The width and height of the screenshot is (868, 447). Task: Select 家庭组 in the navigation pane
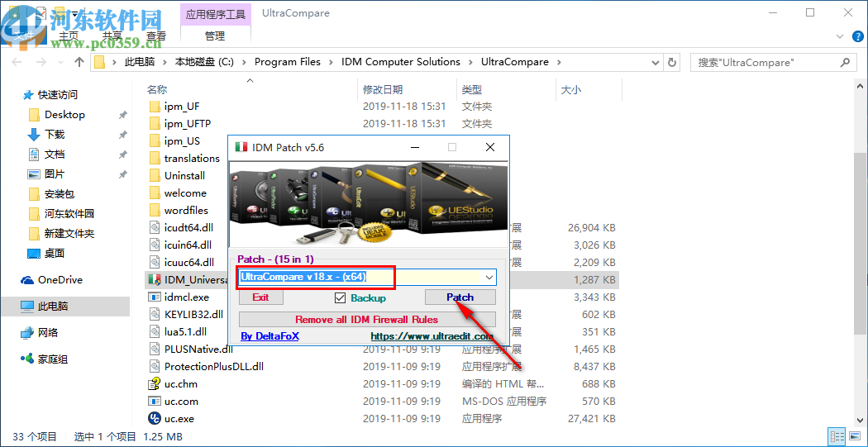(x=53, y=359)
